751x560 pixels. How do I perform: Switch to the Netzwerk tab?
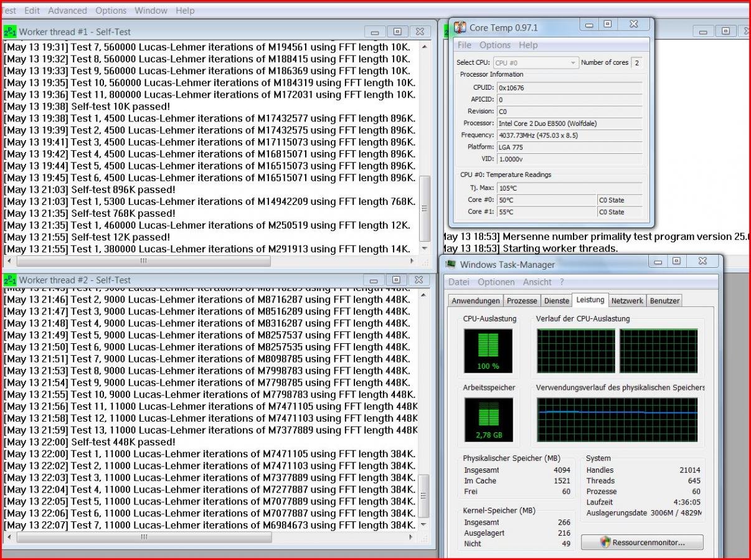[627, 301]
